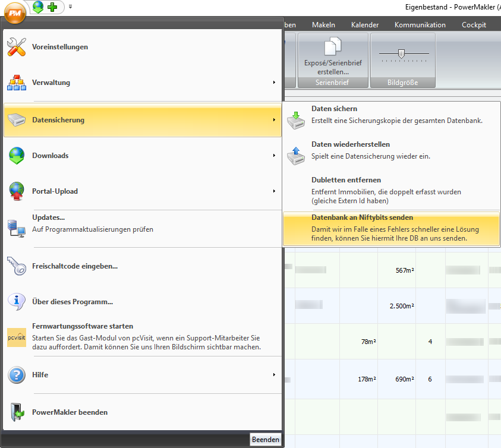Click the Portal-Upload globe icon
This screenshot has height=448, width=501.
[x=17, y=191]
